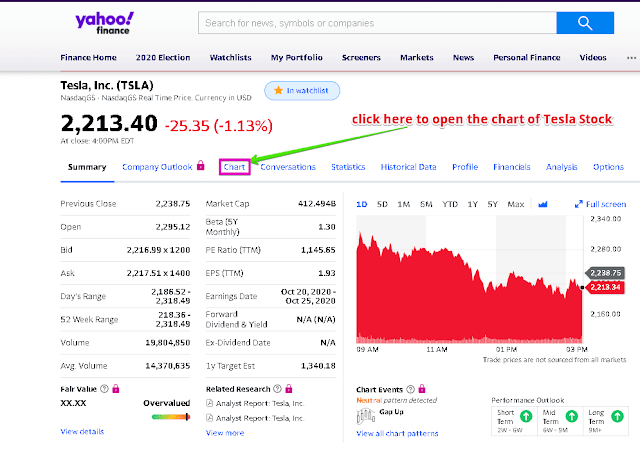The image size is (640, 451).
Task: Click the Yahoo Finance logo
Action: [104, 23]
